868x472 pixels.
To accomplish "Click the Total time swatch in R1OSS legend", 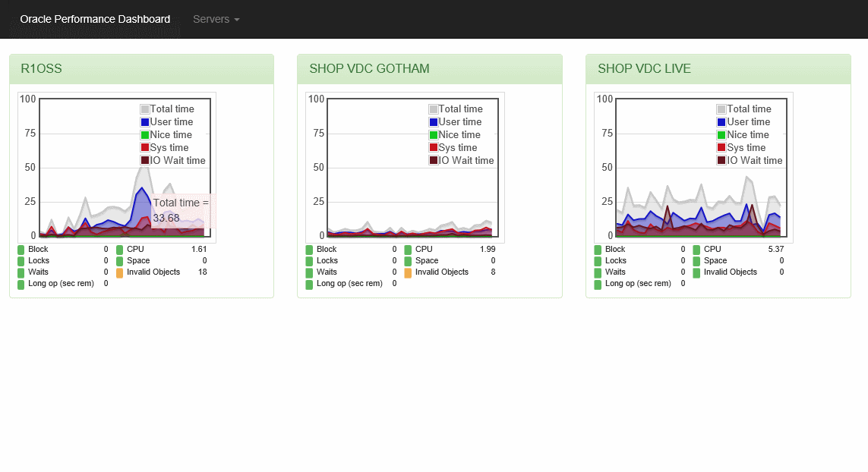I will 145,109.
